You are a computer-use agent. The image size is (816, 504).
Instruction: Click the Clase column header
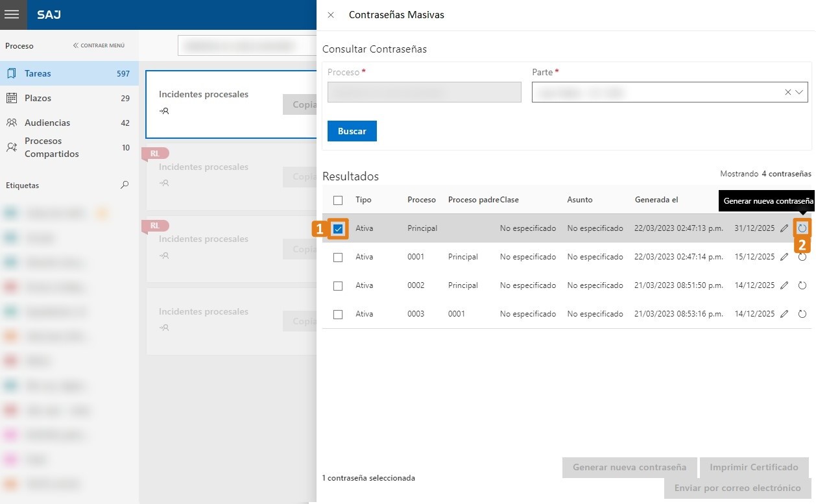(x=509, y=200)
